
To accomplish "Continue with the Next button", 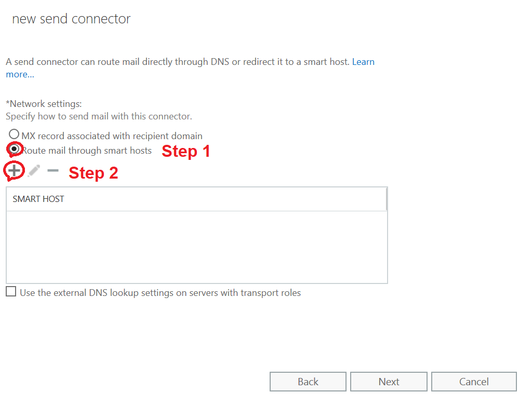I will pyautogui.click(x=389, y=382).
